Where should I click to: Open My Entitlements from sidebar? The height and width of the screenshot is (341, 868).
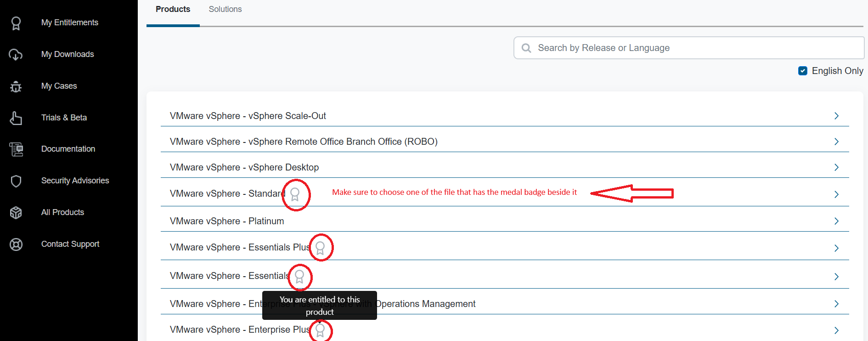70,23
